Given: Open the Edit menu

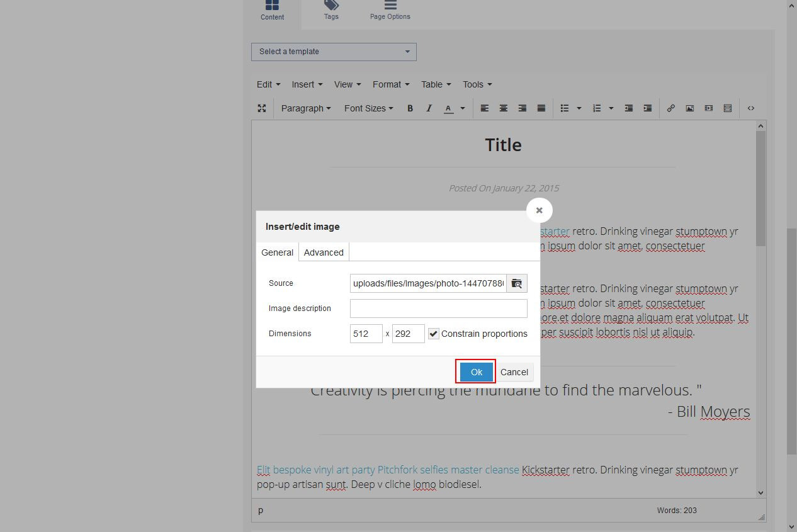Looking at the screenshot, I should (268, 84).
